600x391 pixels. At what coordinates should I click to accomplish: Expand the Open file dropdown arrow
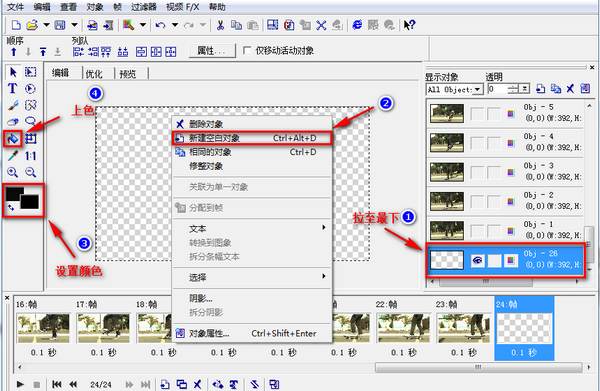click(46, 25)
